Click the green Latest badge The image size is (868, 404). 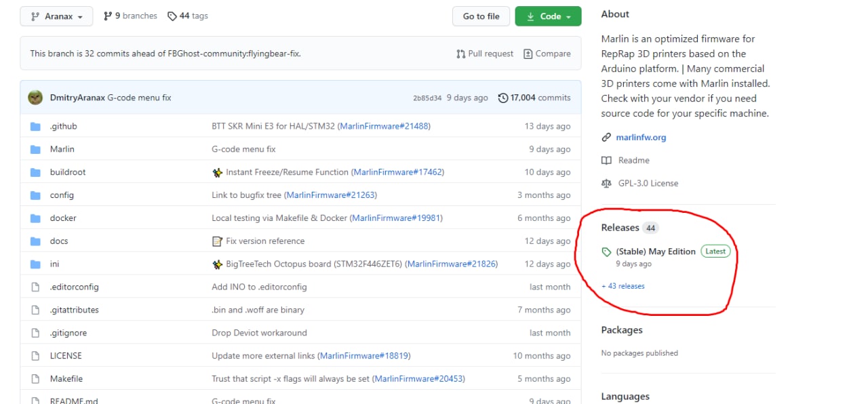715,251
